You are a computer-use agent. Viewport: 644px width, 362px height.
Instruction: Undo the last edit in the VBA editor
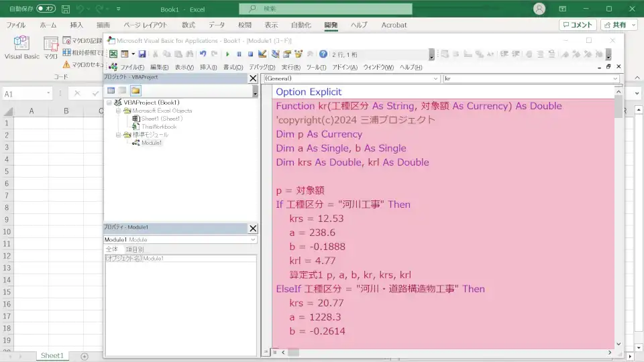click(x=203, y=54)
